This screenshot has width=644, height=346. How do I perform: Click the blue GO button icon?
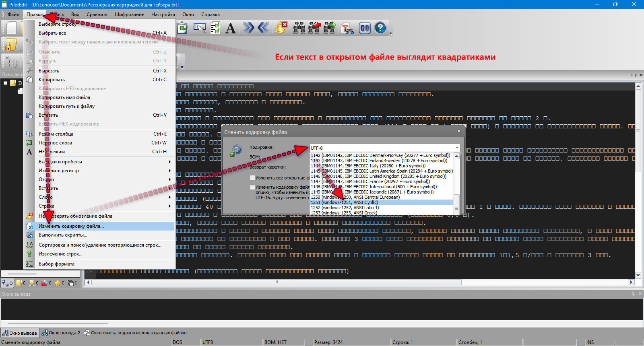tap(365, 28)
